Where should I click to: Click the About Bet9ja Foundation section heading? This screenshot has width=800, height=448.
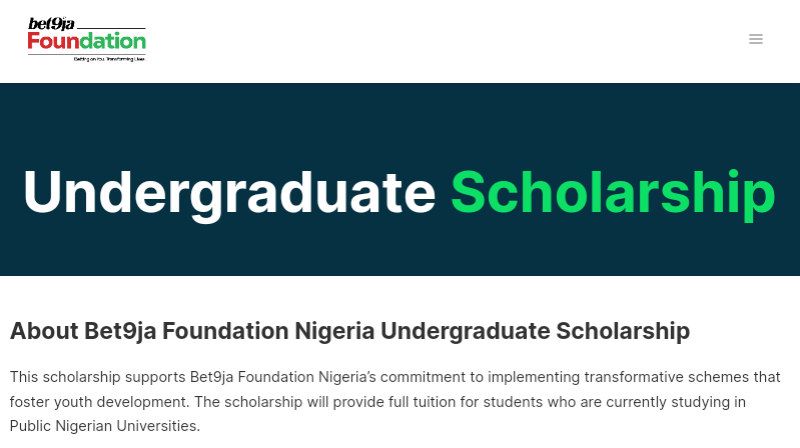point(349,331)
